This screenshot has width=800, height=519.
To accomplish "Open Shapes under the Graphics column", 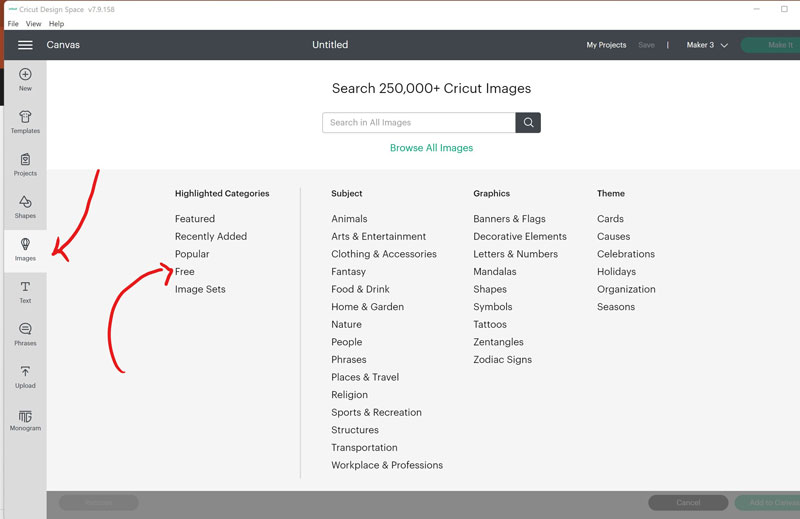I will [x=490, y=289].
